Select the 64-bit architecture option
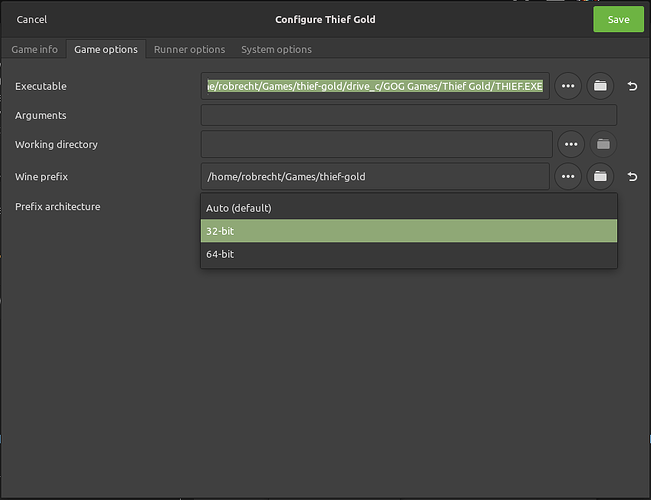 (409, 254)
